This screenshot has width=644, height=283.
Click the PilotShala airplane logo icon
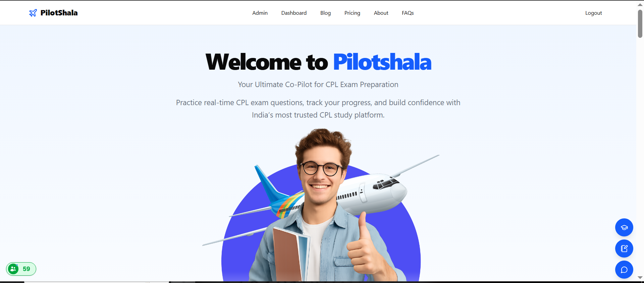(x=33, y=13)
